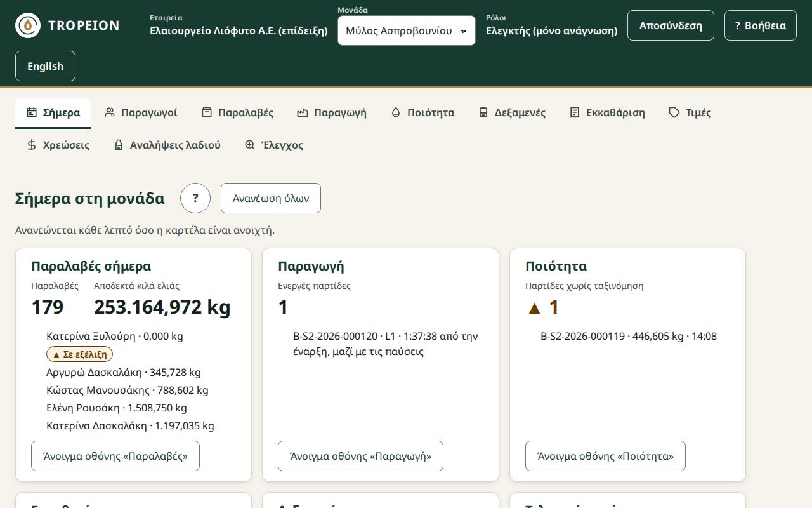Open the Βοήθεια help button

click(761, 25)
